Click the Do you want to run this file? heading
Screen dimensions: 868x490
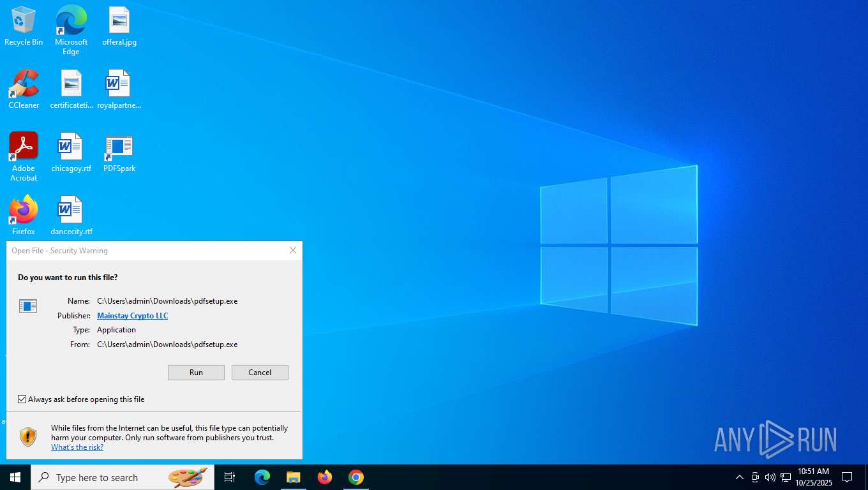tap(68, 278)
